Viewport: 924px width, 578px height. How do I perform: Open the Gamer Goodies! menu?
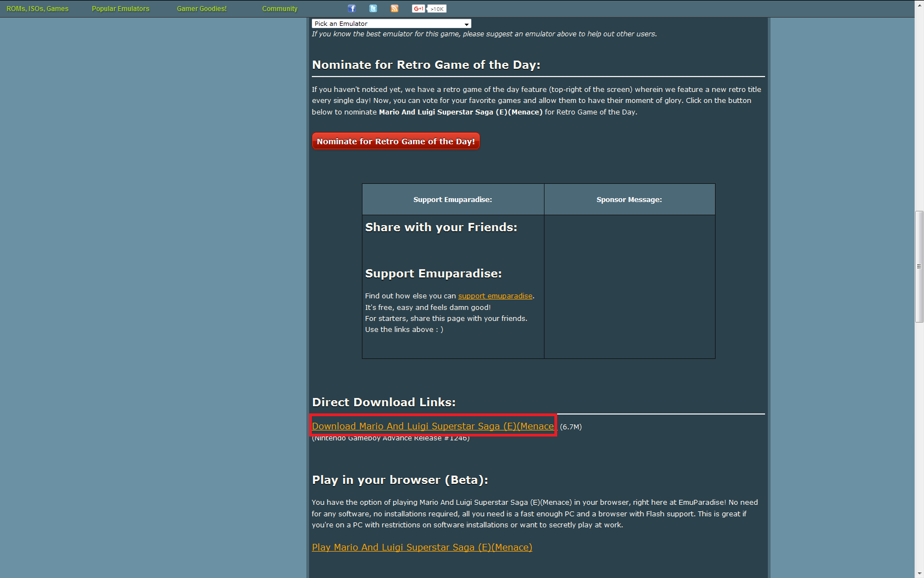[x=202, y=9]
